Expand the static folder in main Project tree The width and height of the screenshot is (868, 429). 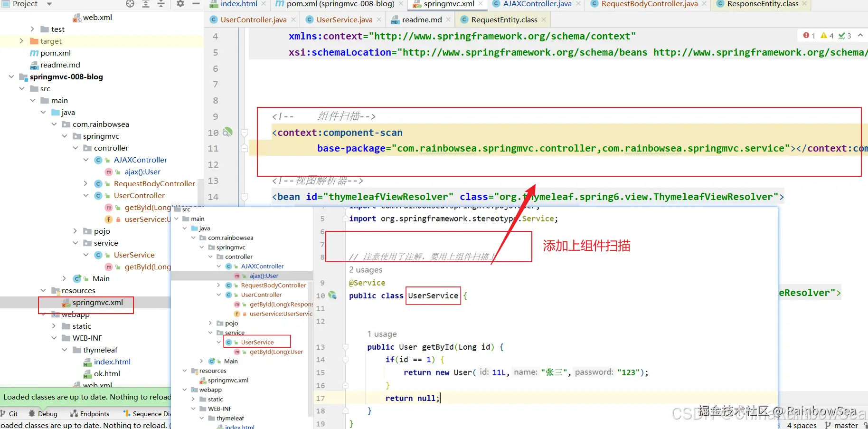54,326
